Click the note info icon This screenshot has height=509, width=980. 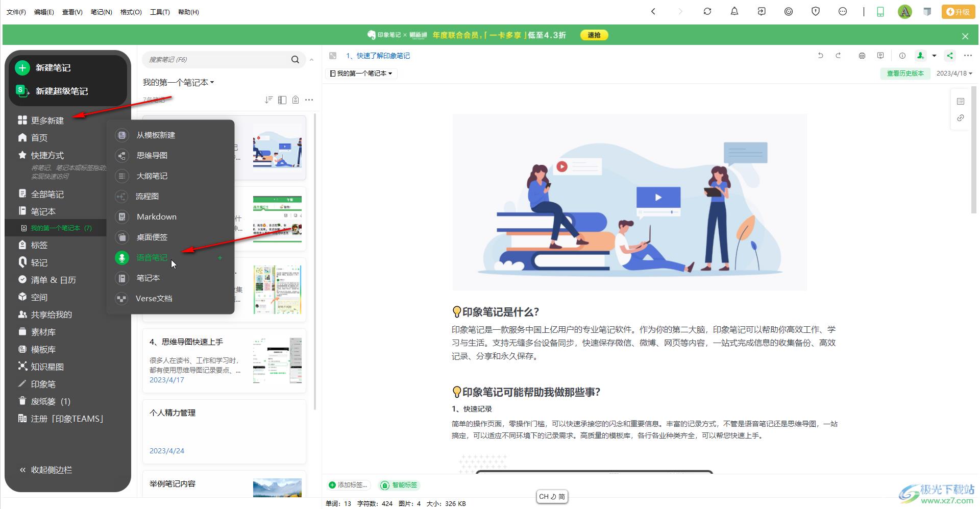click(902, 56)
